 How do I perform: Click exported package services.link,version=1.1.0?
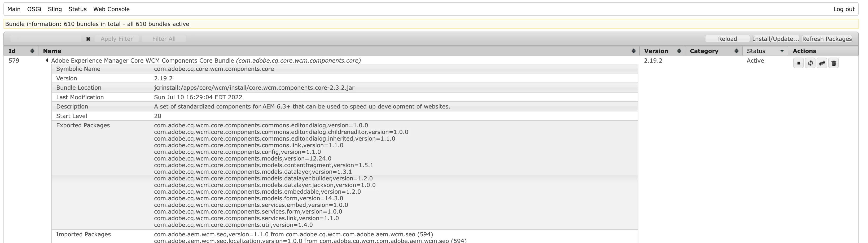coord(246,218)
